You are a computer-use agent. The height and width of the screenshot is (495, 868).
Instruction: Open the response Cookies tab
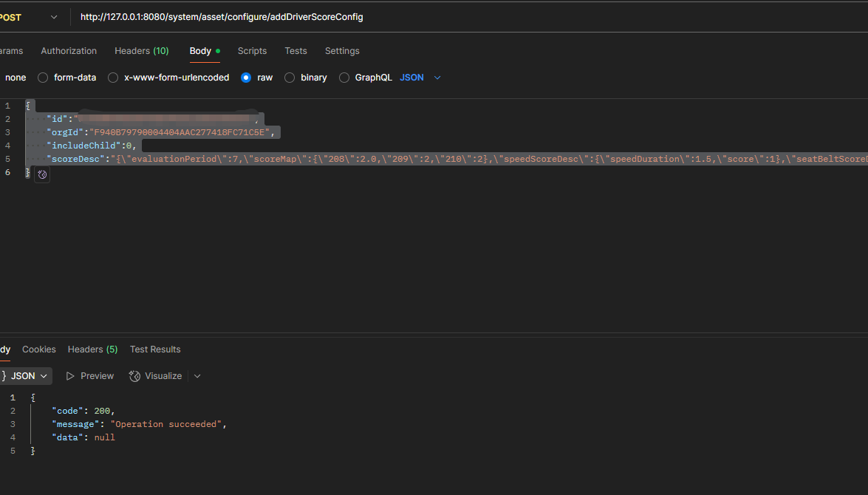pos(38,349)
